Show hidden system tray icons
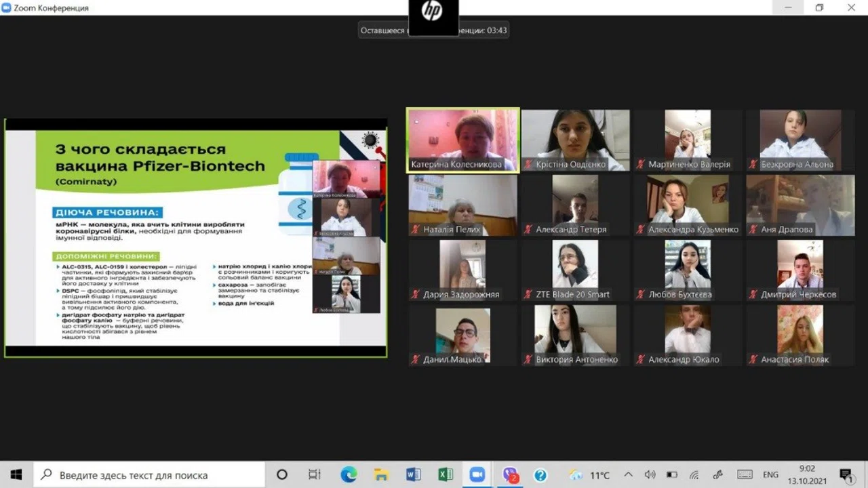The height and width of the screenshot is (488, 868). pos(628,475)
